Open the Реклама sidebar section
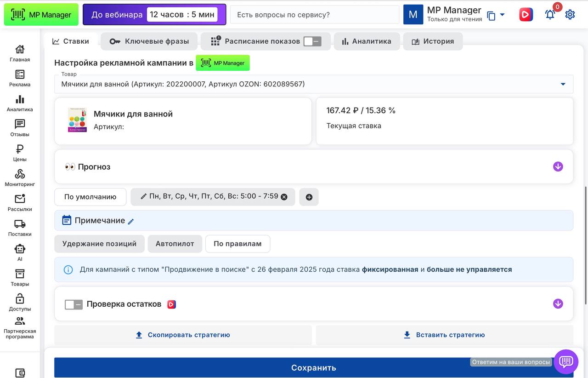This screenshot has height=378, width=588. tap(20, 78)
